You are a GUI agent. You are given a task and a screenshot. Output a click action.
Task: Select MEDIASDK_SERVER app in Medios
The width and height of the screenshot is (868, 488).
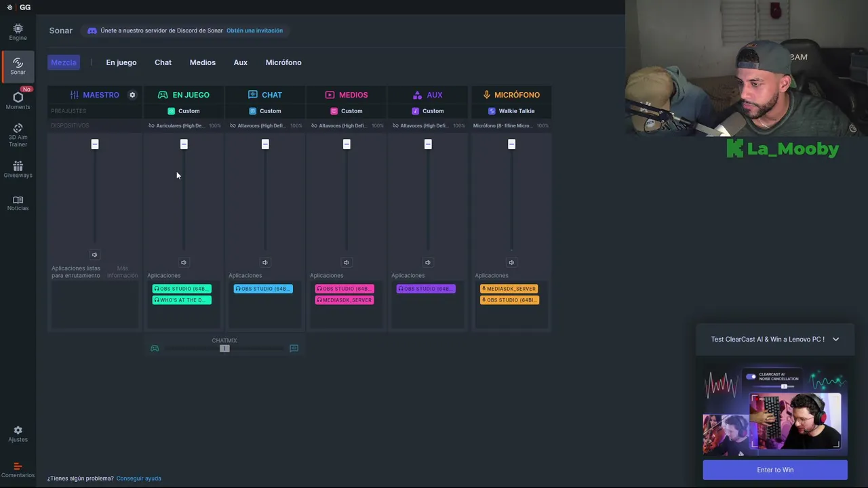point(344,300)
